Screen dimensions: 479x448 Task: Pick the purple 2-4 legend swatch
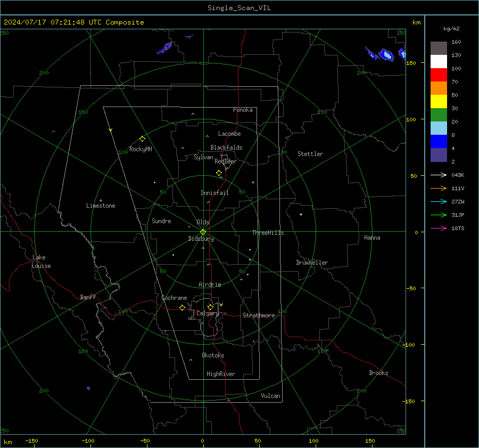coord(439,155)
